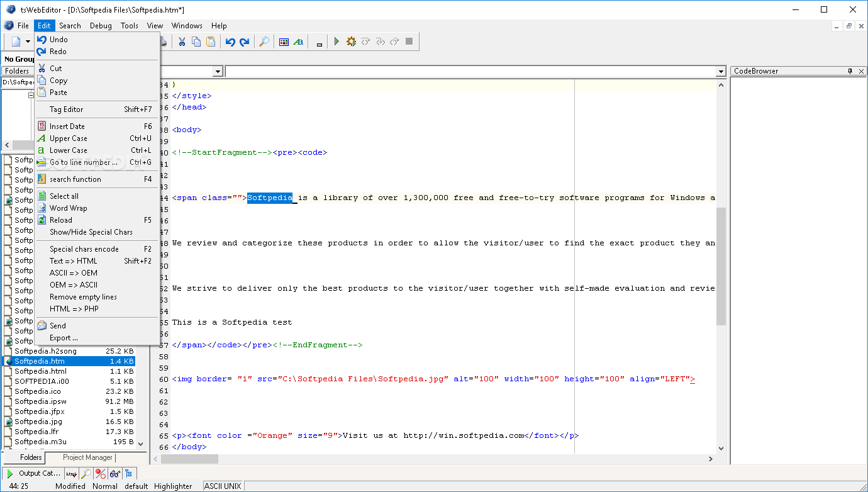
Task: Open the Windows menu
Action: (187, 26)
